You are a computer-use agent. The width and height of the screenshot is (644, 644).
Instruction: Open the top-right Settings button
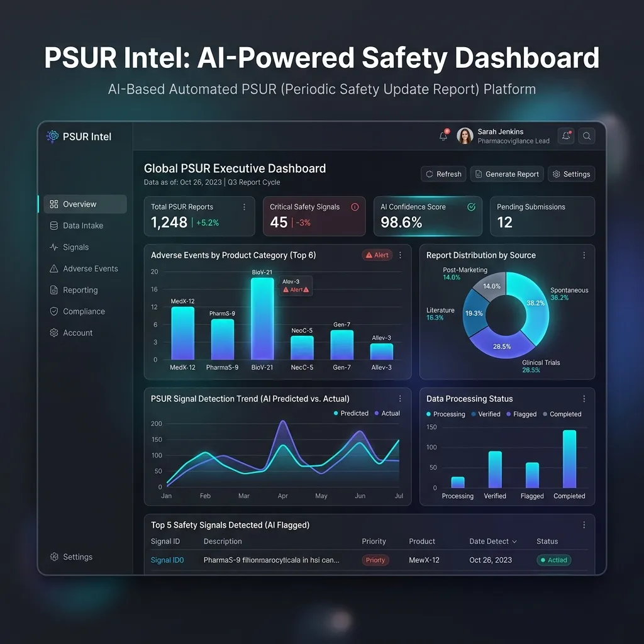[571, 174]
